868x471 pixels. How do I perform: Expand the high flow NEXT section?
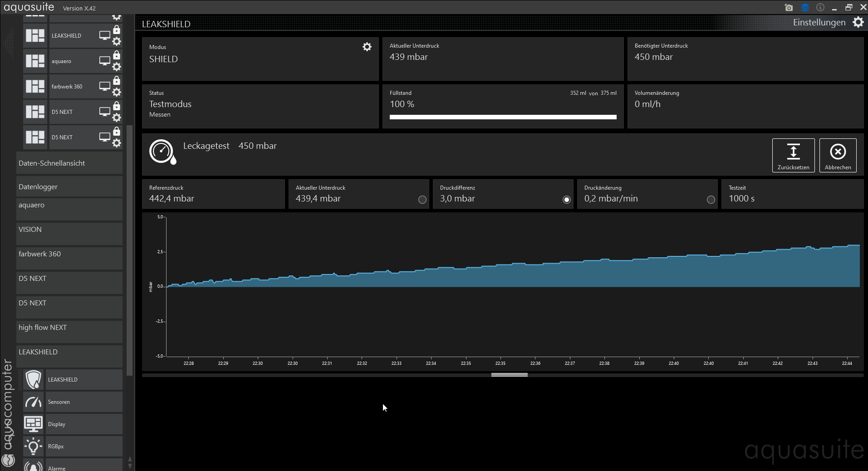point(69,328)
